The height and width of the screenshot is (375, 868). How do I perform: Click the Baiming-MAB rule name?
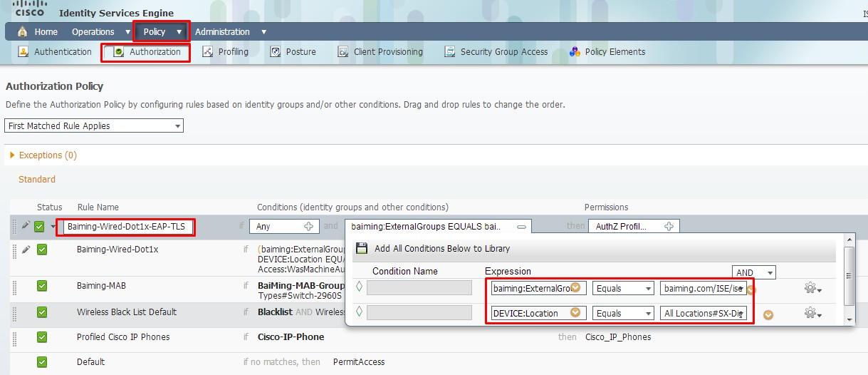tap(101, 286)
